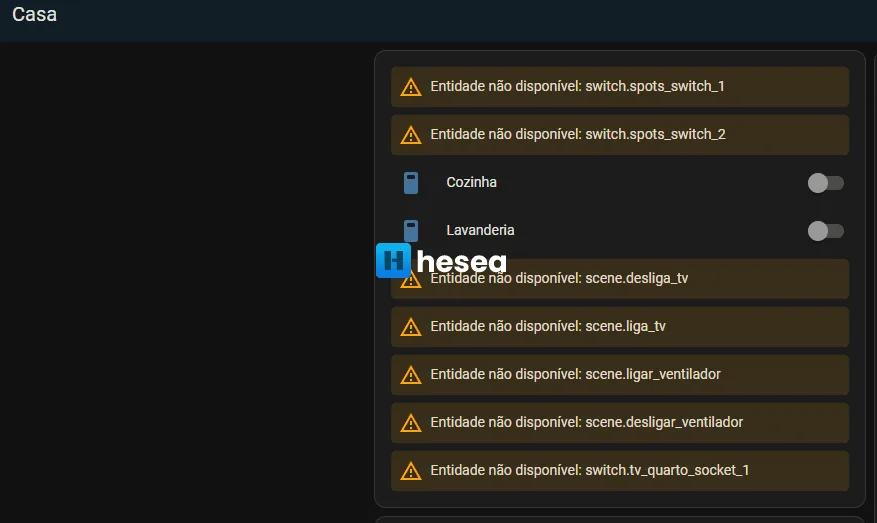Click the 'Entidade não disponível: scene.desligar_ventilador' message

point(620,423)
